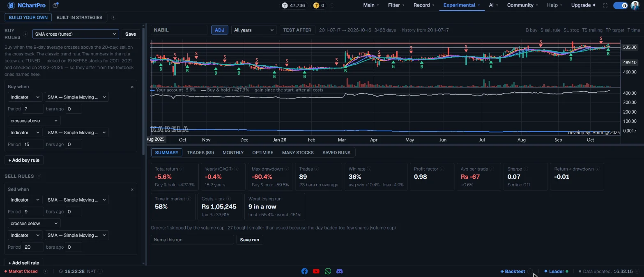Switch to SAVED RUNS tab
This screenshot has width=644, height=277.
pos(336,153)
